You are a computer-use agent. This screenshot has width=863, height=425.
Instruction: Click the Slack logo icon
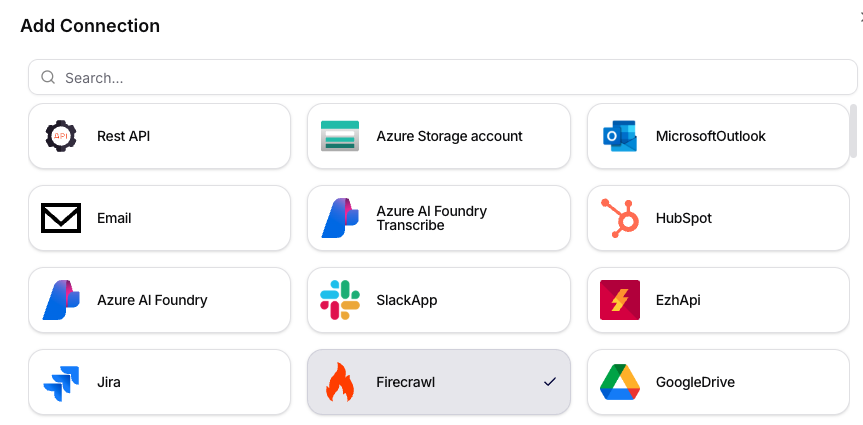tap(340, 300)
